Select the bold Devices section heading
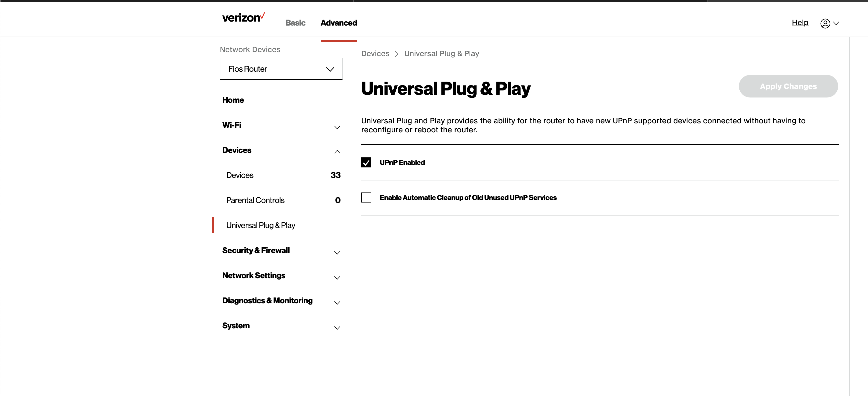 (x=236, y=150)
